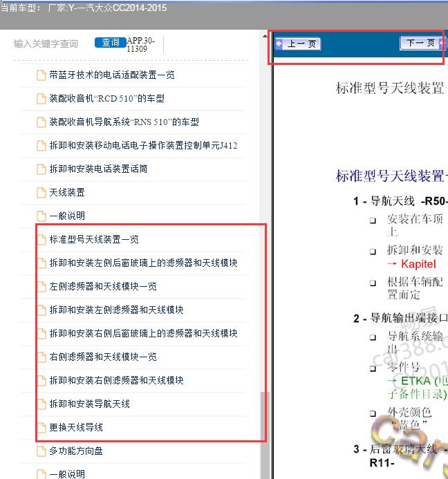Viewport: 448px width, 479px height.
Task: Click heading 2 - 导航输出端接口
Action: pos(400,318)
